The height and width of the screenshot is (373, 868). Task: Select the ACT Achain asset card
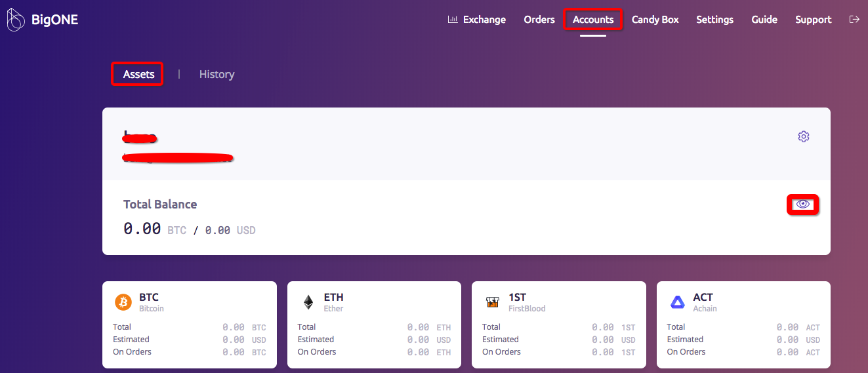point(743,324)
